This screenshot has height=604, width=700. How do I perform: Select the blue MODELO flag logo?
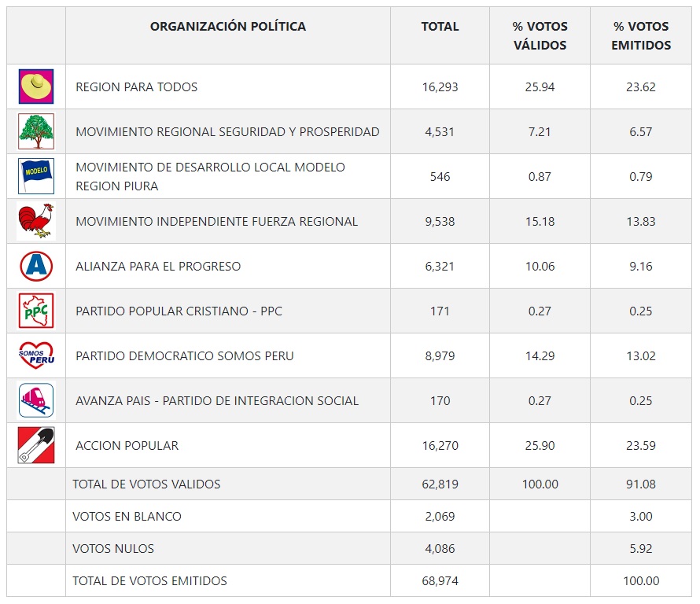[36, 176]
